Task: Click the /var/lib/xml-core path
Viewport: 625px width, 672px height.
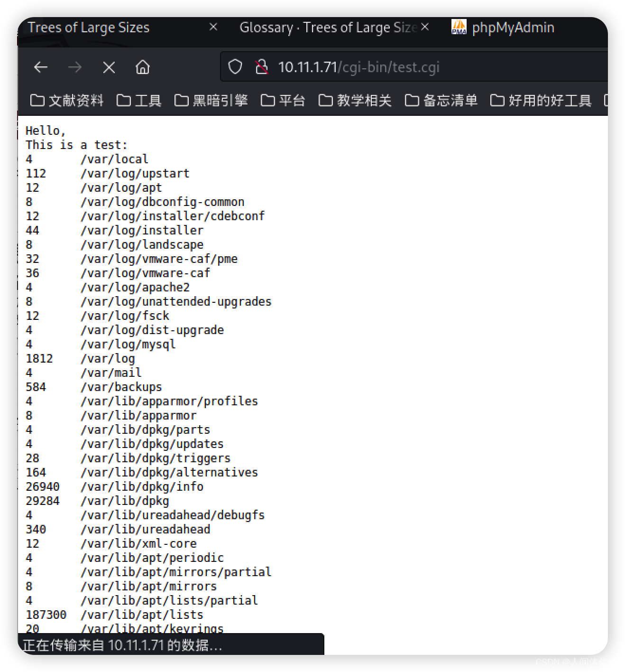Action: tap(138, 543)
